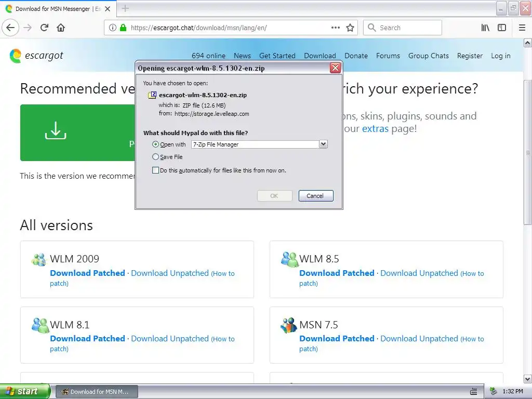
Task: Select the Open with radio button
Action: [155, 144]
